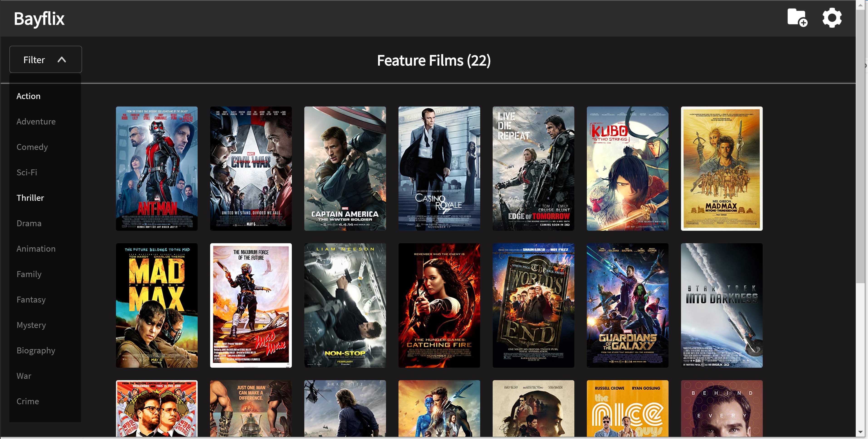Filter films by Comedy
Screen dimensions: 868x439
(x=32, y=147)
